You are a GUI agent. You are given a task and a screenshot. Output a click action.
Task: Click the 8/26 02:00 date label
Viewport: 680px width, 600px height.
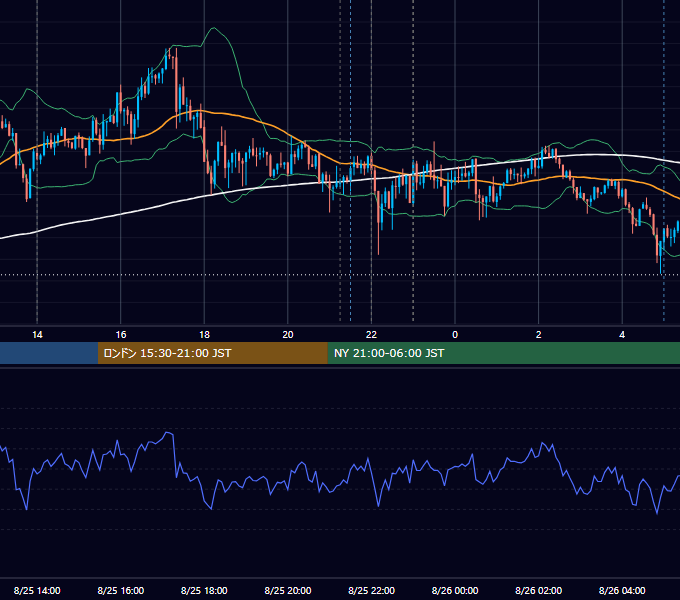pos(539,590)
